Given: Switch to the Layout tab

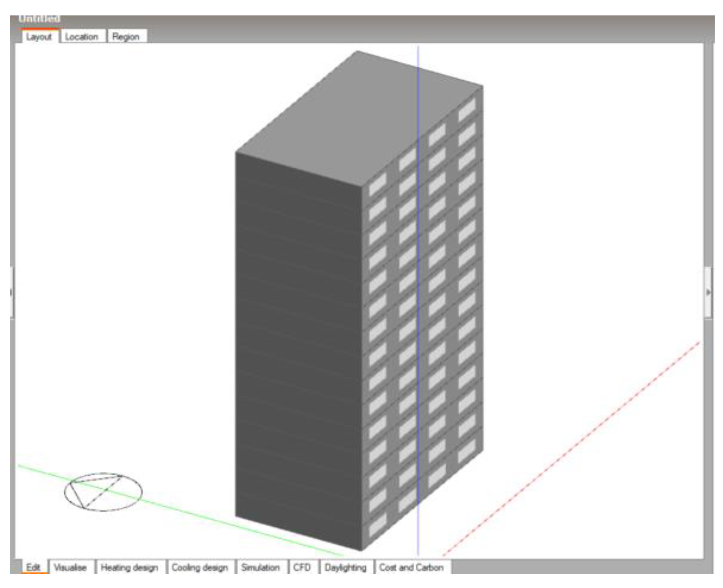Looking at the screenshot, I should [x=39, y=37].
